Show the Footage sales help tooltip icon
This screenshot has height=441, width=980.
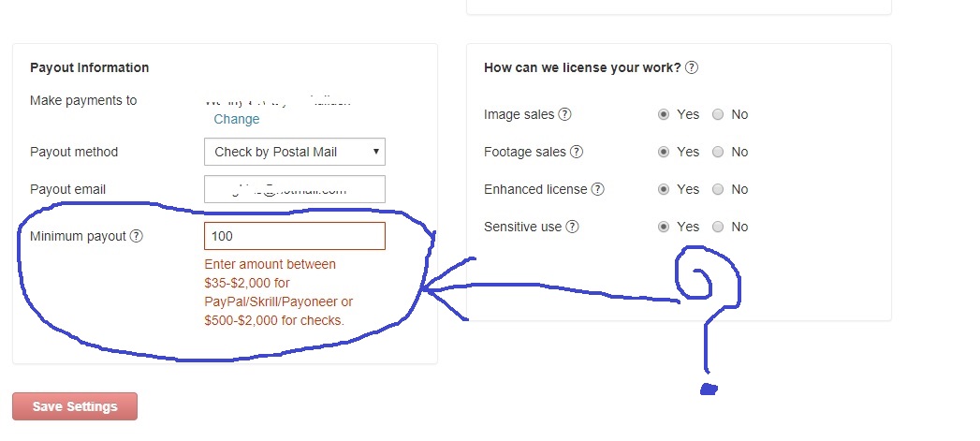(x=577, y=152)
